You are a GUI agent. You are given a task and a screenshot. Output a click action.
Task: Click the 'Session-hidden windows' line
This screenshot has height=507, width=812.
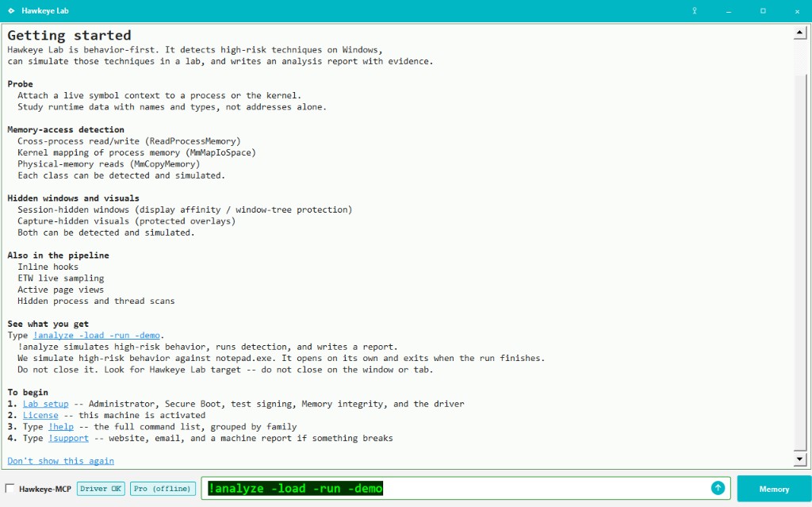185,209
